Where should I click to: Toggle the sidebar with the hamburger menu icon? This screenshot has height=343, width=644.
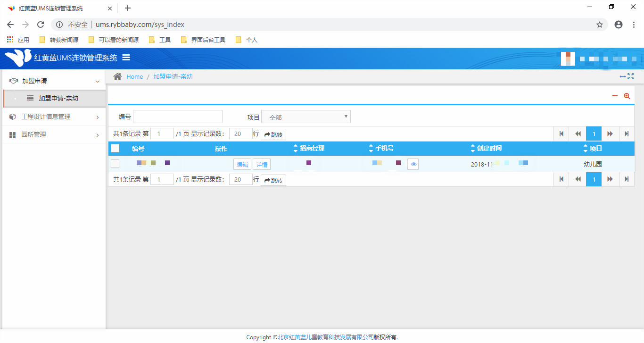pyautogui.click(x=126, y=58)
